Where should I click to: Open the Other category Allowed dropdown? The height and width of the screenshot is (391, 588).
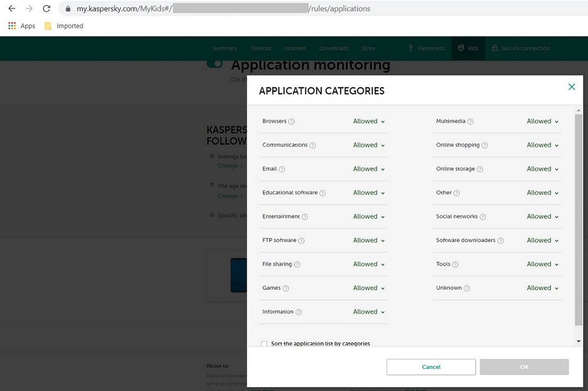click(542, 193)
